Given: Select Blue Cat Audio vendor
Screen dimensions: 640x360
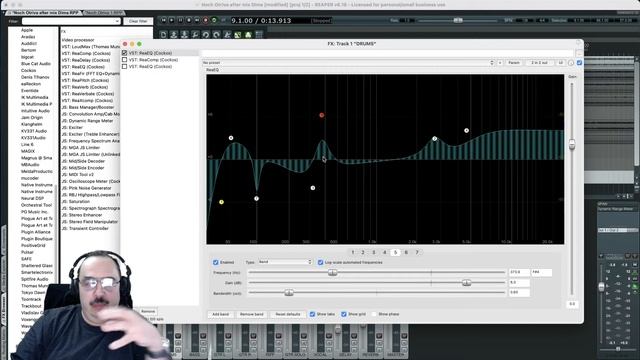Looking at the screenshot, I should (36, 64).
